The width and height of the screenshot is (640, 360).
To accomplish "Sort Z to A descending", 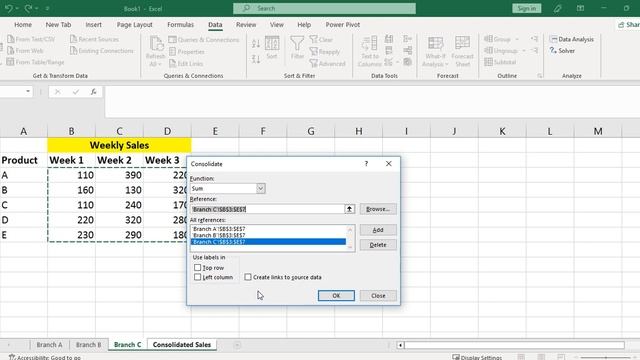I will tap(256, 59).
